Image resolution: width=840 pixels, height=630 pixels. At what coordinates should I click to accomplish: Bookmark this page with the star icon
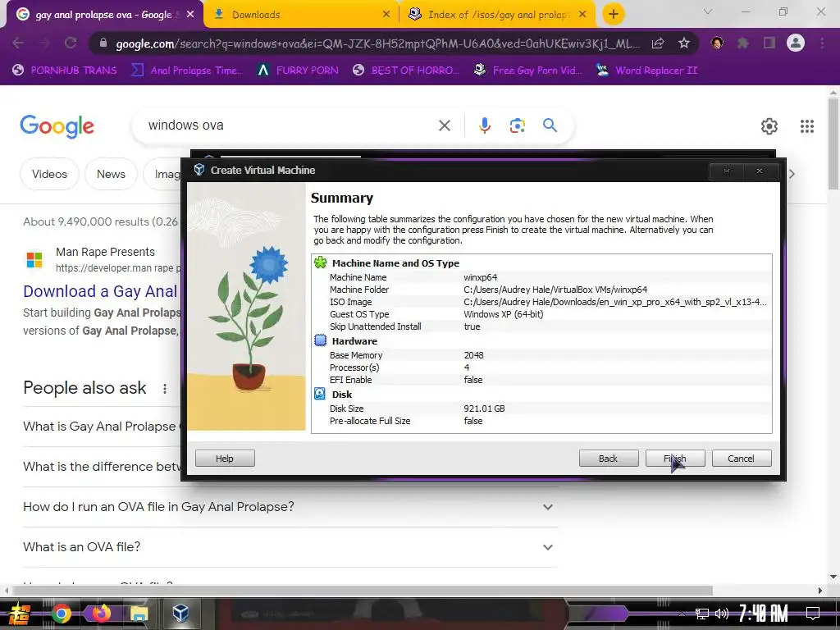683,43
